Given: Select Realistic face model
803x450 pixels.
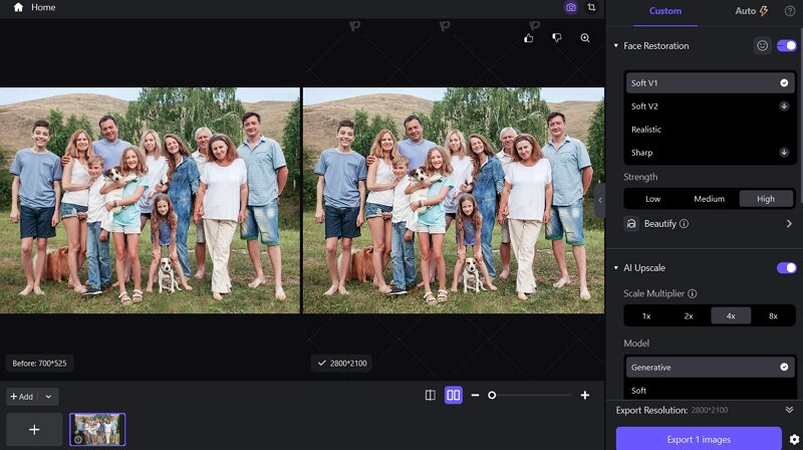Looking at the screenshot, I should 710,130.
